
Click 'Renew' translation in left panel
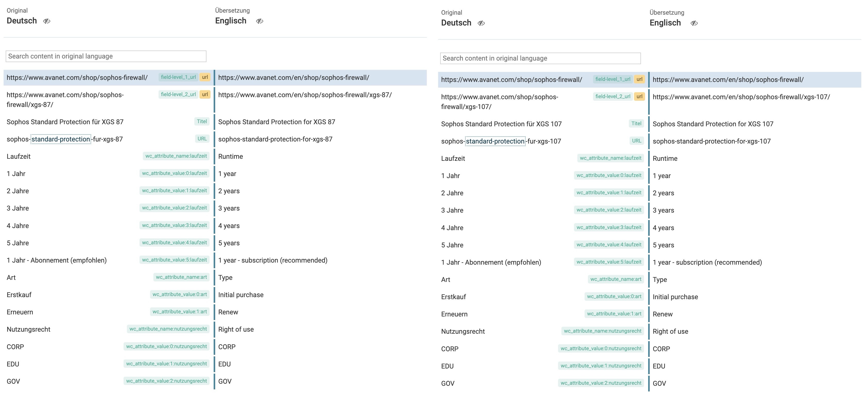coord(228,312)
